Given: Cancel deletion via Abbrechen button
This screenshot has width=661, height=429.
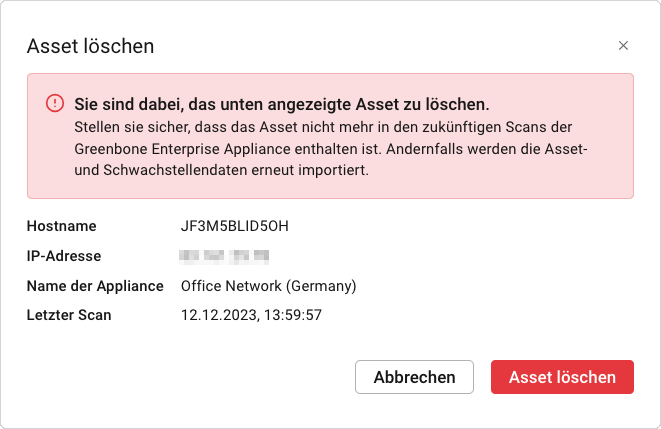Looking at the screenshot, I should 414,377.
